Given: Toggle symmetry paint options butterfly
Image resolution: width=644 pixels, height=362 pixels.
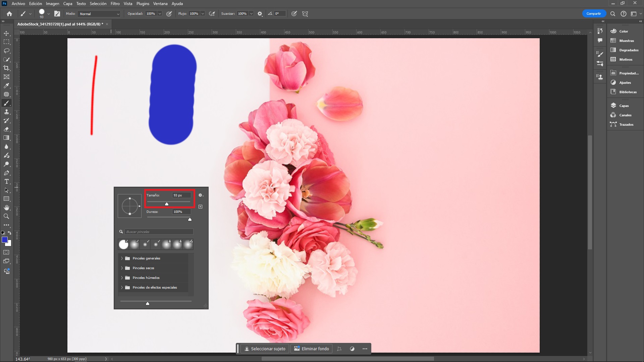Looking at the screenshot, I should 305,14.
